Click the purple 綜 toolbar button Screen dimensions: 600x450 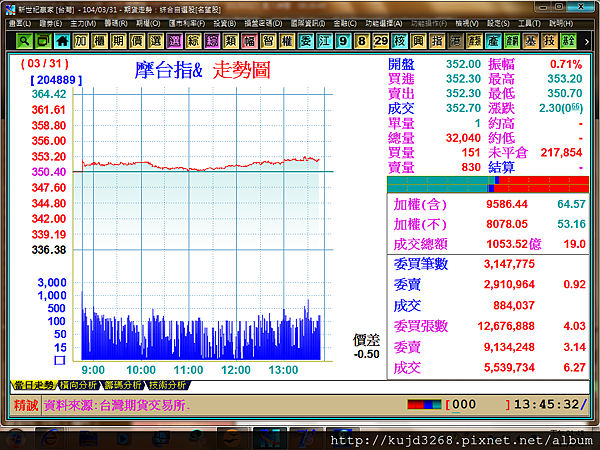(x=212, y=41)
